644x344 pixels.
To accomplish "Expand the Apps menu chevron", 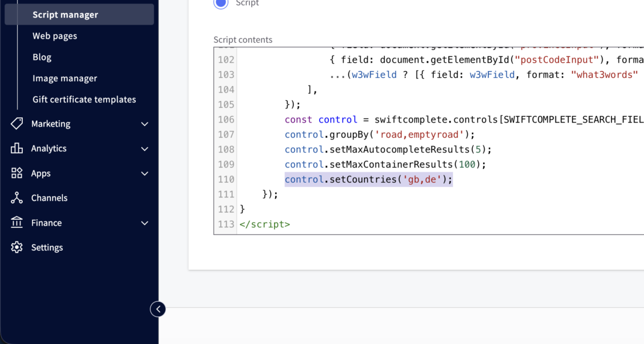I will pos(145,173).
